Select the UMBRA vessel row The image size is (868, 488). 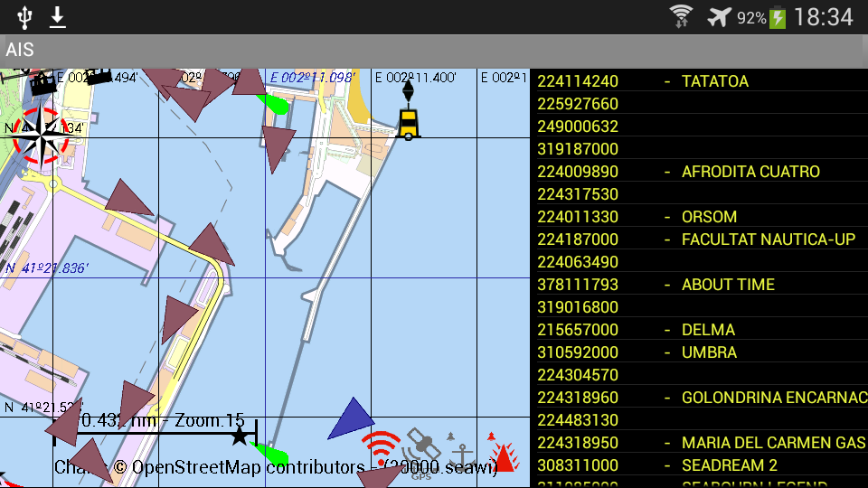point(699,352)
